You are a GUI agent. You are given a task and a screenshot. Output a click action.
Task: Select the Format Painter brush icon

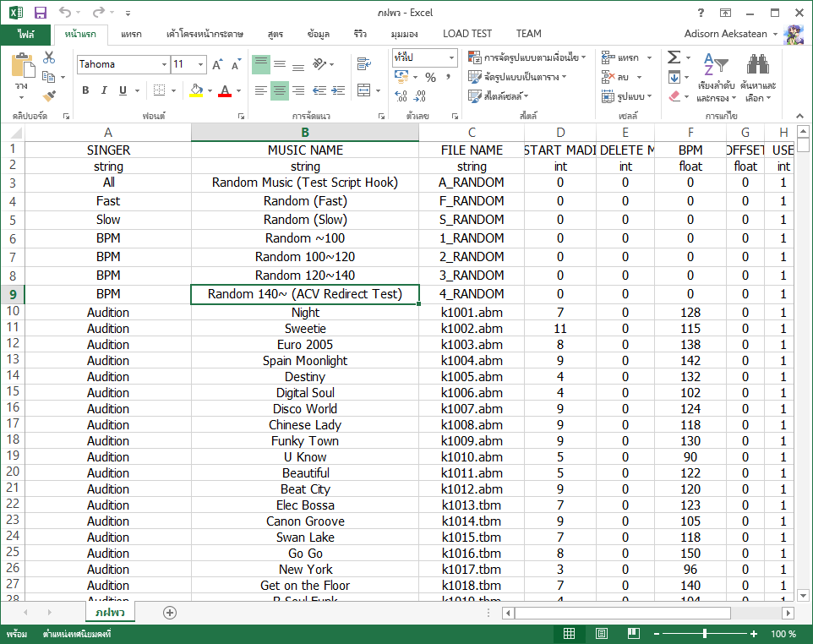click(49, 96)
